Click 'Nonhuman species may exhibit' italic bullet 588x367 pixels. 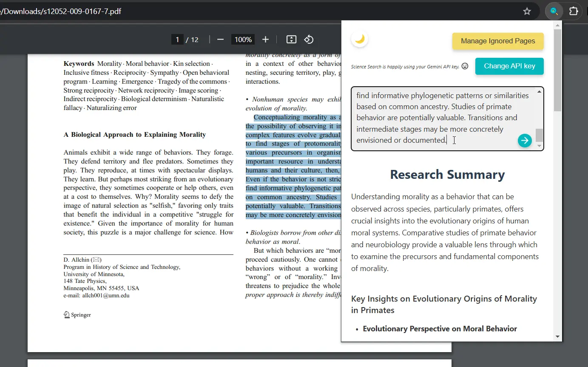[293, 99]
